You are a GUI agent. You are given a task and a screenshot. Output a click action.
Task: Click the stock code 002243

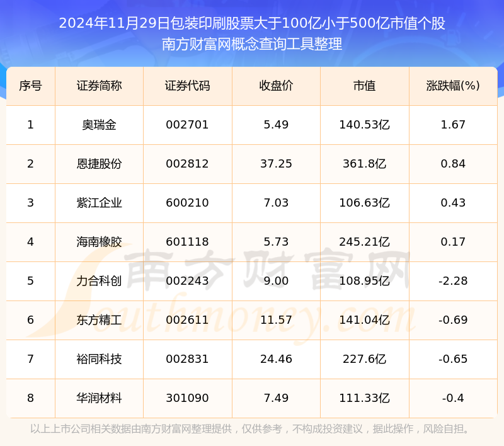(x=187, y=281)
